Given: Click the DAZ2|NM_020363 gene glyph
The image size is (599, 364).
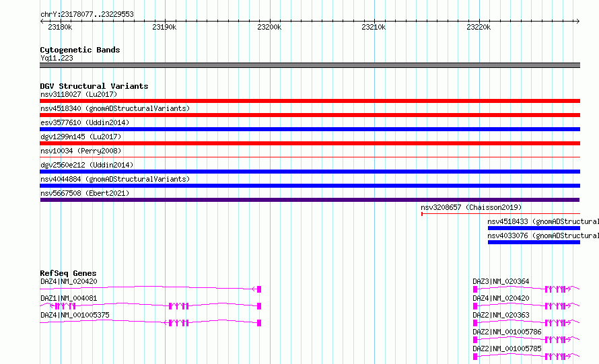Looking at the screenshot, I should click(x=526, y=323).
